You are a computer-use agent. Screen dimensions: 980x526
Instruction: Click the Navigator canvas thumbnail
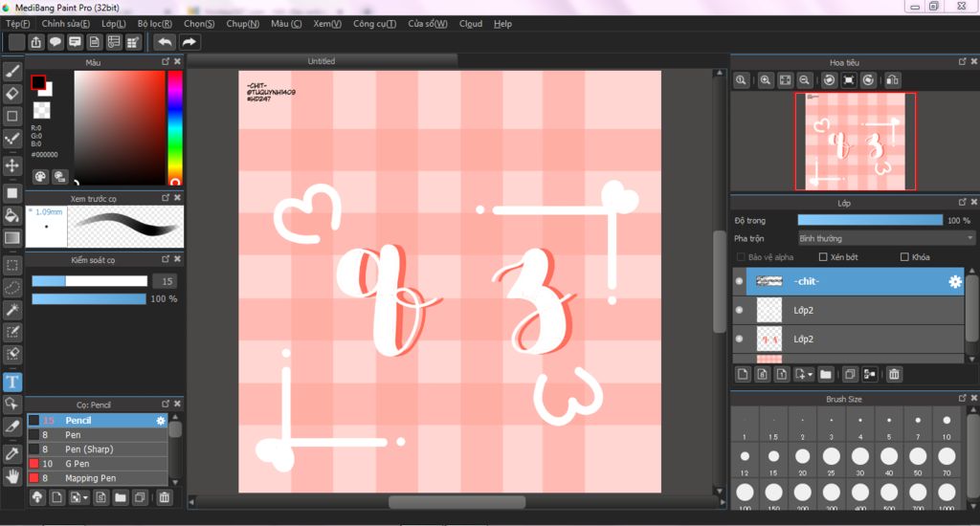(855, 142)
